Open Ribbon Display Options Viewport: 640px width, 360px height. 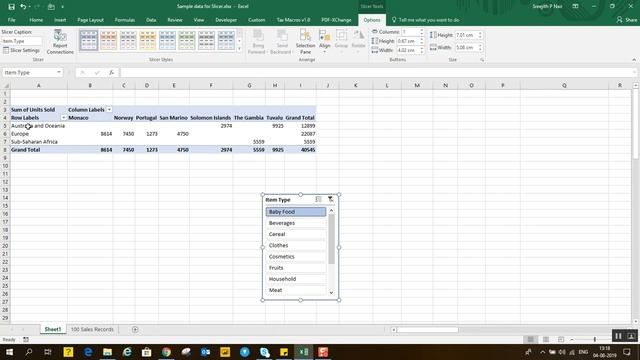point(575,7)
